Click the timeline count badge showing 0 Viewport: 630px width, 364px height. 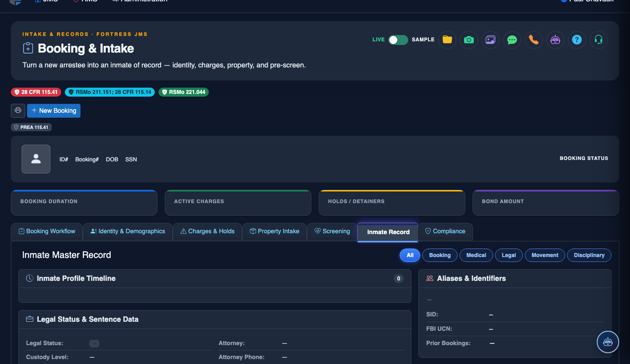(398, 279)
